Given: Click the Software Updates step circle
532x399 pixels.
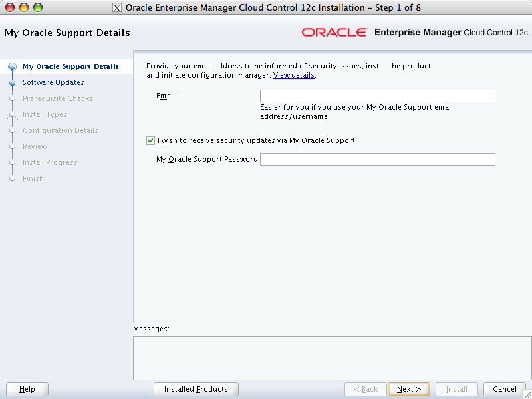Looking at the screenshot, I should [x=13, y=82].
